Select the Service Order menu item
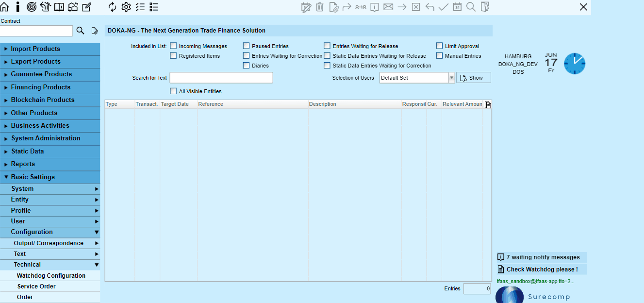Image resolution: width=644 pixels, height=303 pixels. [x=50, y=286]
